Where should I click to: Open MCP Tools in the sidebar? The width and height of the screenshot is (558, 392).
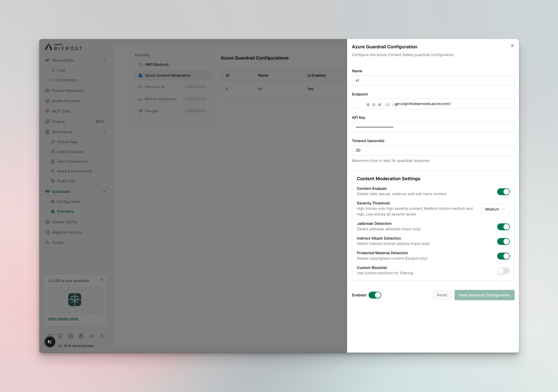tap(61, 111)
